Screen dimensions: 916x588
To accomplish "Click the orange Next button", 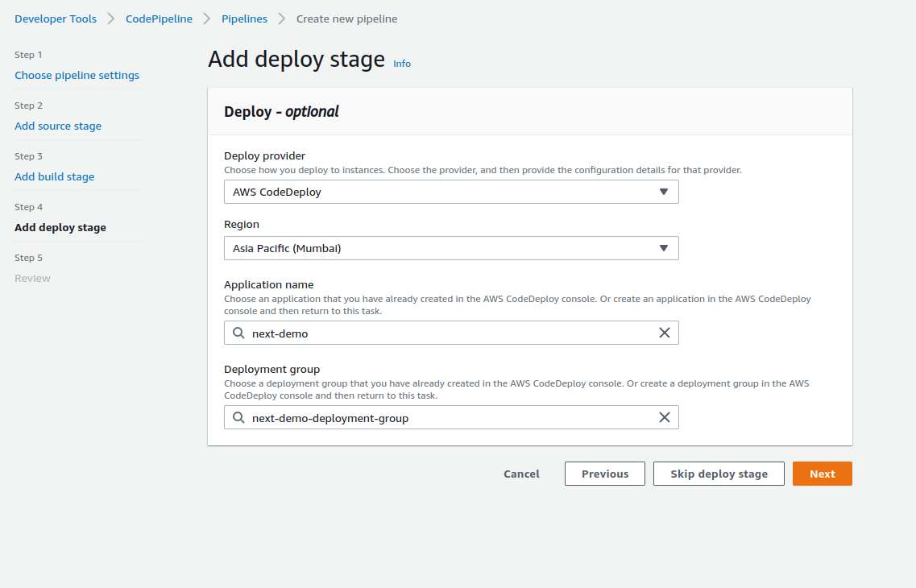I will 822,474.
